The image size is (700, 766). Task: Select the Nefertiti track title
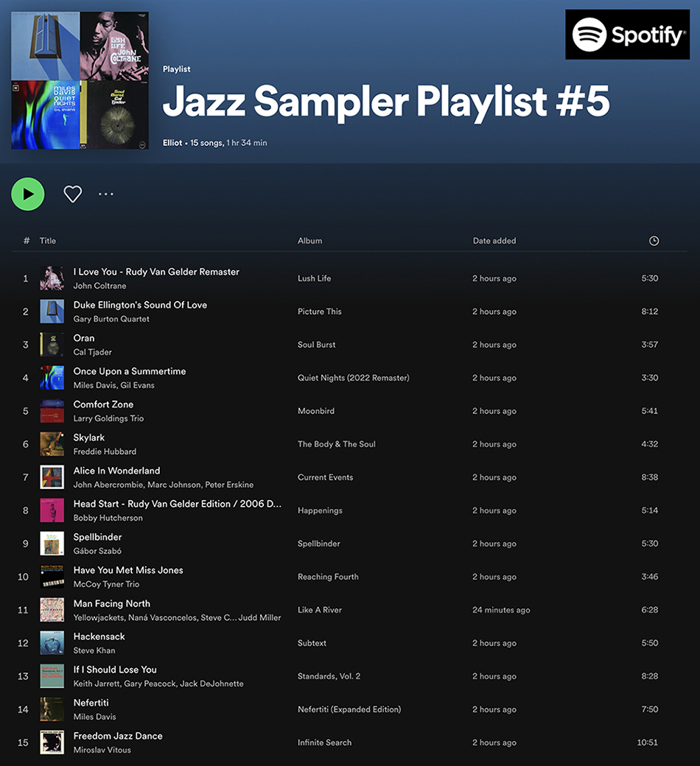(x=91, y=703)
